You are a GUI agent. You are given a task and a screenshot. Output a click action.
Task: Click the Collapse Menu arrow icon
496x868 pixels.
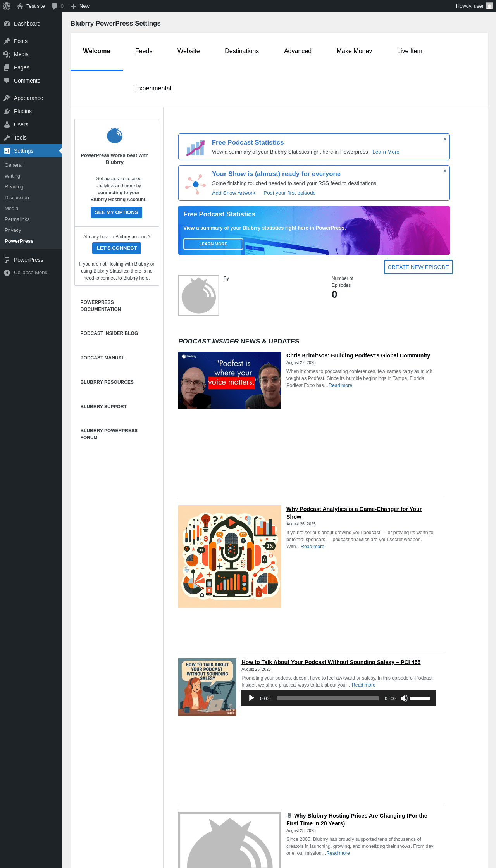[7, 273]
